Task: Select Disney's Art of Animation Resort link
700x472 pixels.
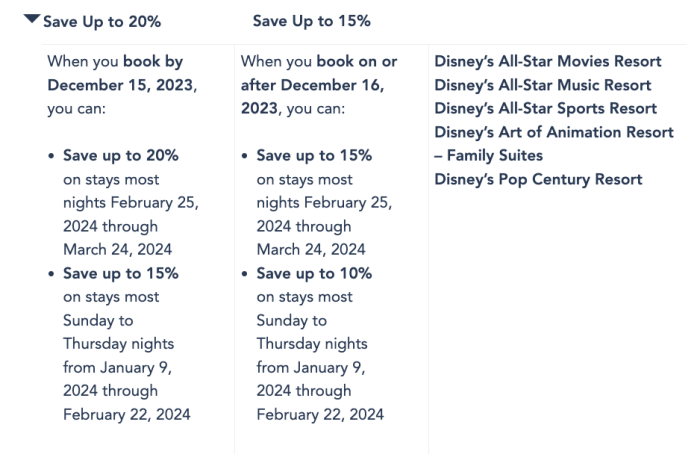Action: 554,133
